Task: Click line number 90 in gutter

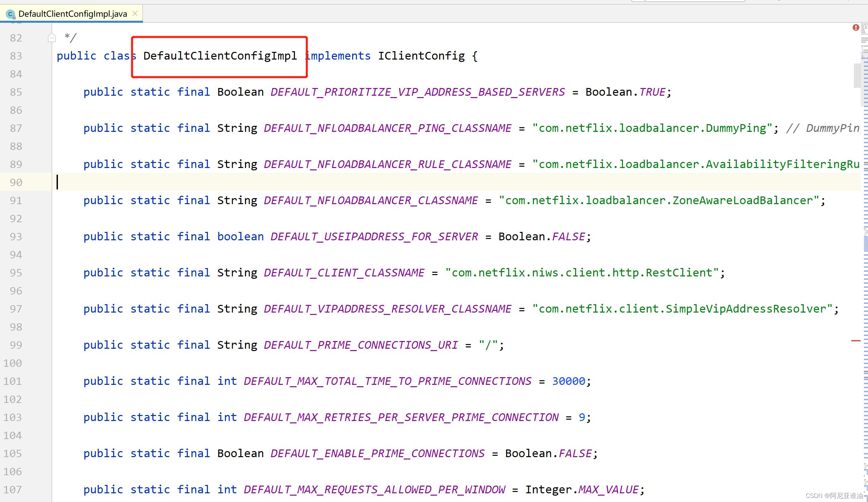Action: 16,182
